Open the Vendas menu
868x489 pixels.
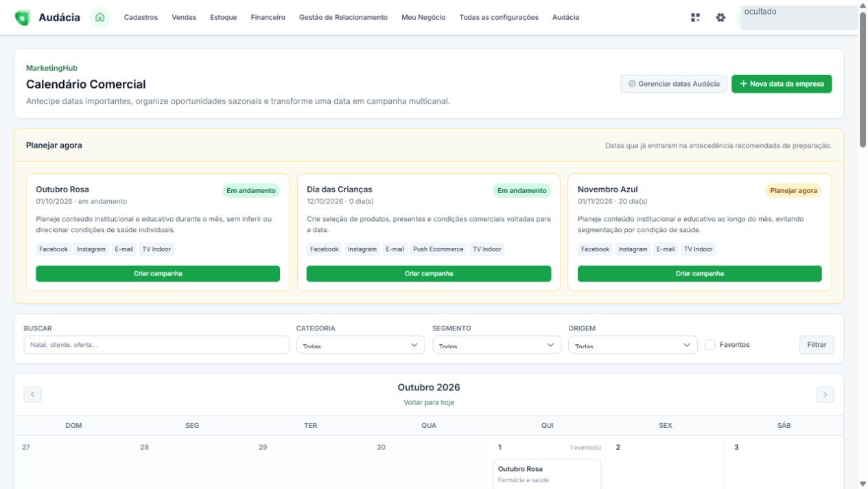(x=184, y=18)
